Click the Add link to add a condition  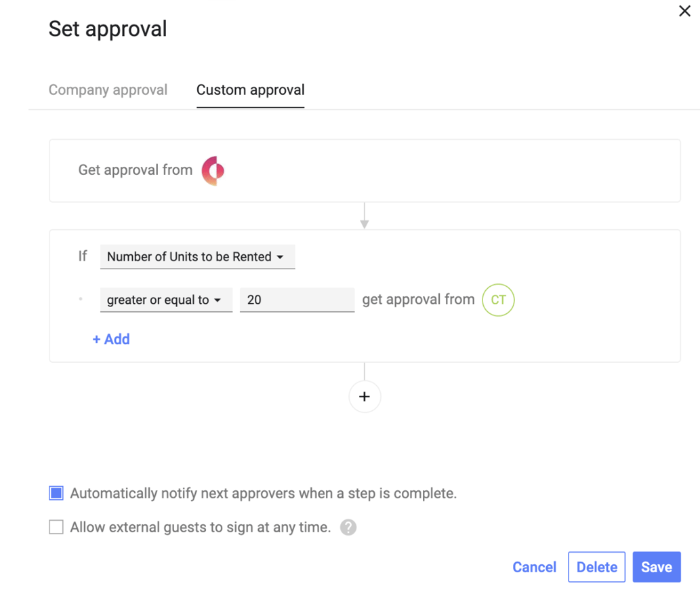click(110, 339)
